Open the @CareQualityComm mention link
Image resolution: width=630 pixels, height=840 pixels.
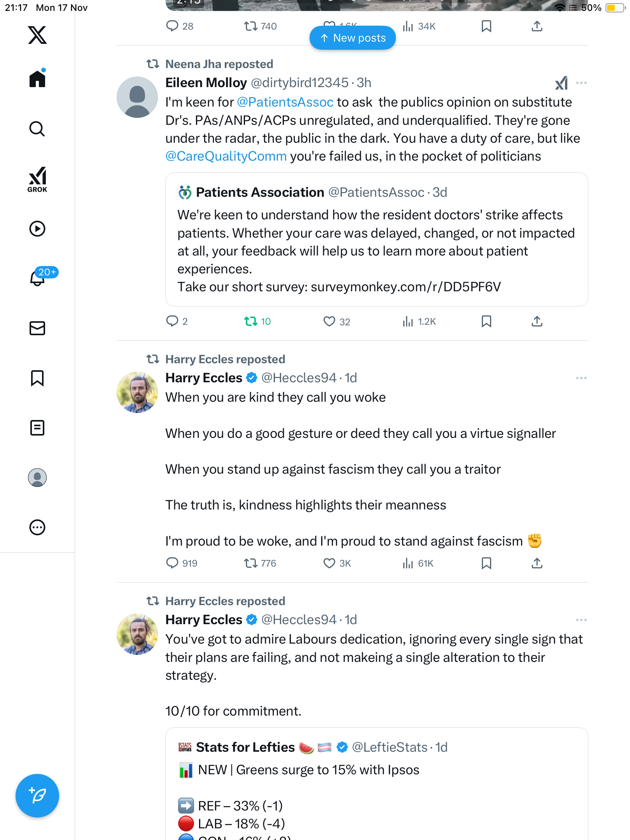pos(226,156)
